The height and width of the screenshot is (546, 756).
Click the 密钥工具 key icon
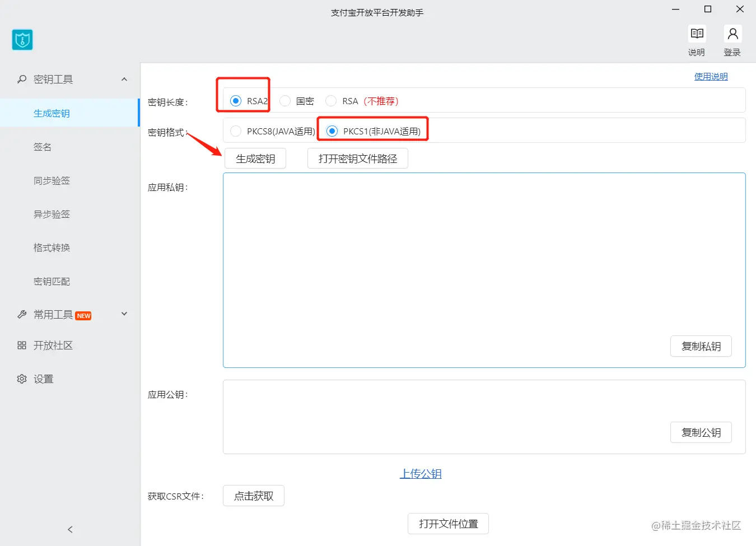coord(22,80)
